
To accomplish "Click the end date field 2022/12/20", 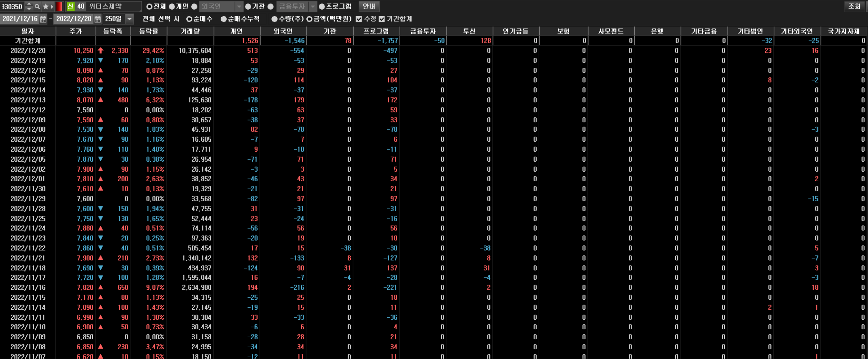I will [x=74, y=19].
